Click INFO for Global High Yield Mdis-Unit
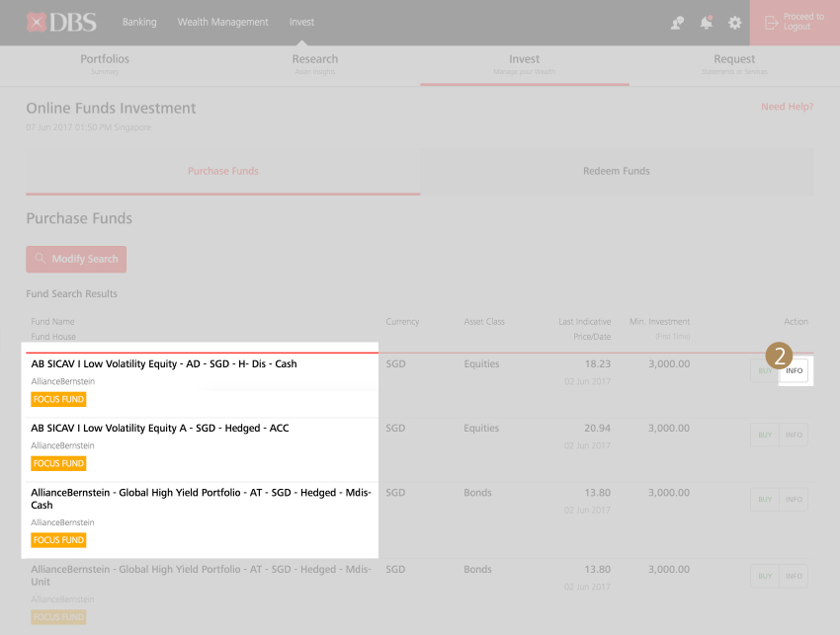840x635 pixels. pos(794,576)
